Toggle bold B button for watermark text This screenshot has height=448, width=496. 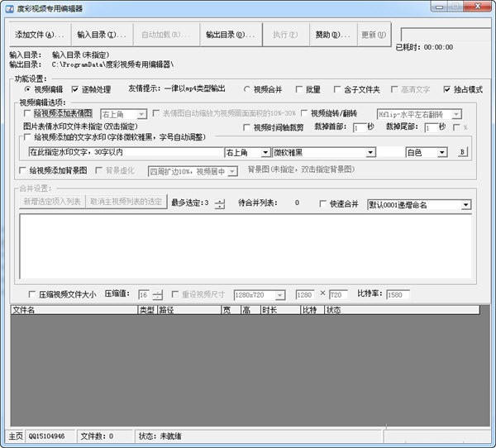tap(463, 152)
